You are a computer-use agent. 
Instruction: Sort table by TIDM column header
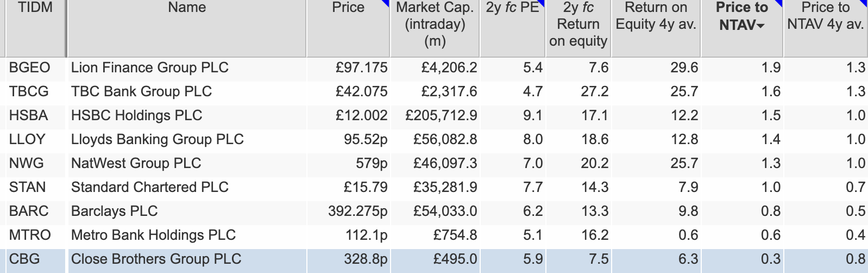point(35,8)
